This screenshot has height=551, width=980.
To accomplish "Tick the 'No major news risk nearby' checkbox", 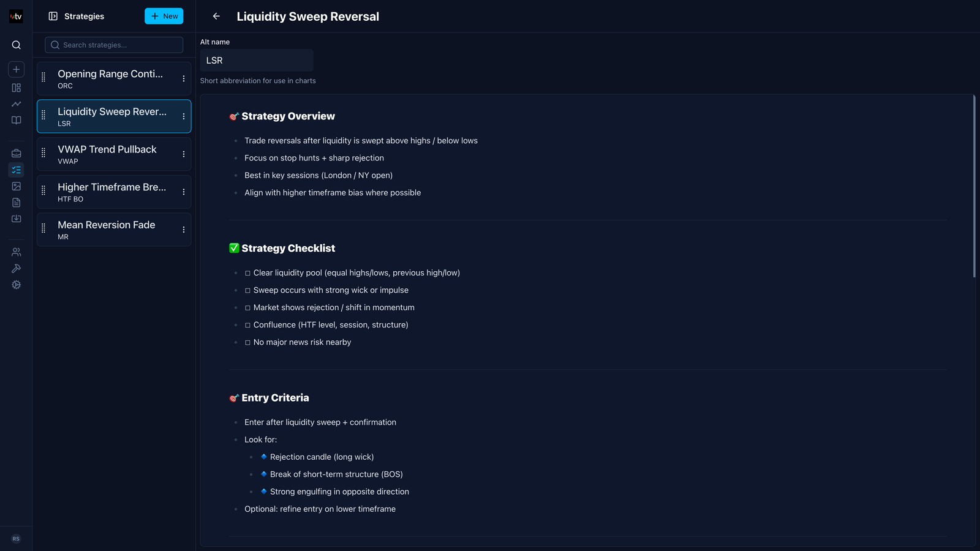I will (247, 343).
